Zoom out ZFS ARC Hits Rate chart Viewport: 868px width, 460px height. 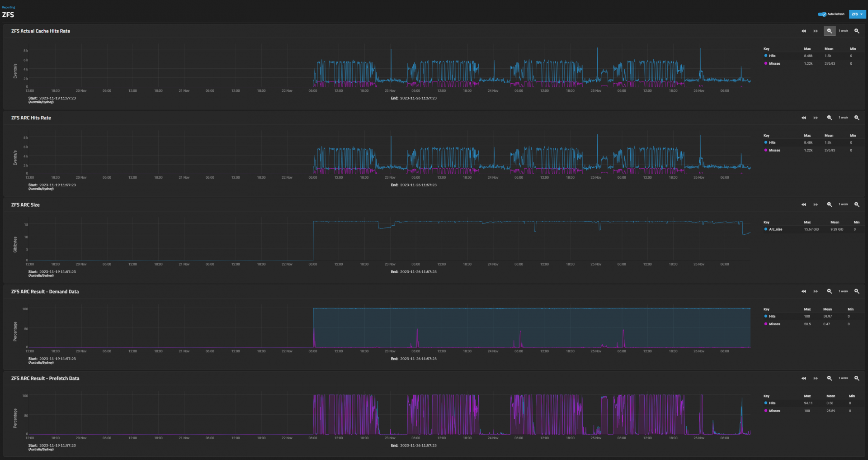click(829, 118)
